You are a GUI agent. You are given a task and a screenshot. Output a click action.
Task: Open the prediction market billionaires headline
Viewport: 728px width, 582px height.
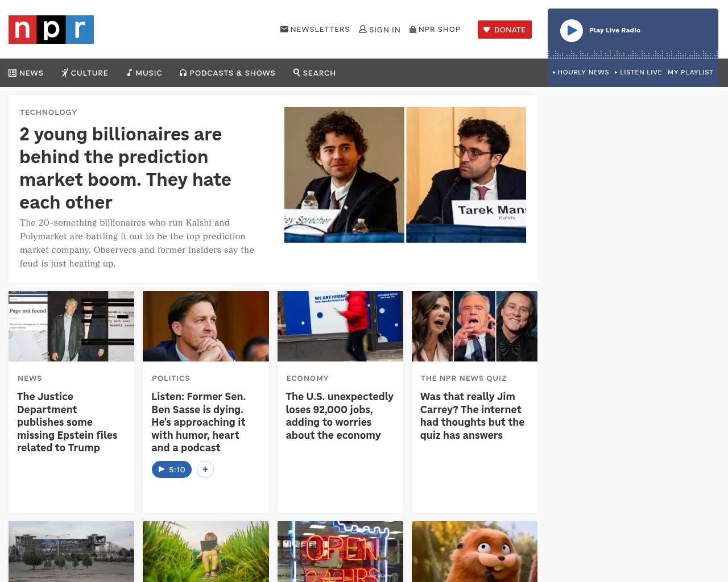point(125,168)
